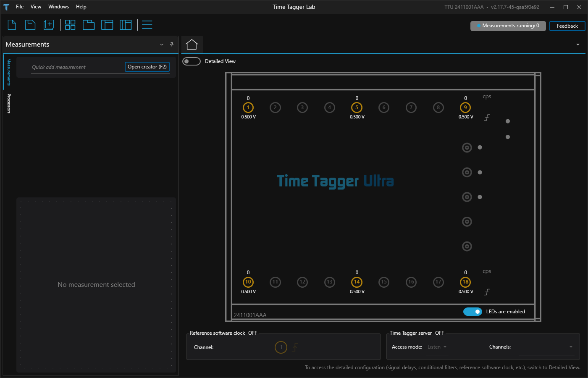588x378 pixels.
Task: Select the four-tile grid layout icon
Action: (70, 25)
